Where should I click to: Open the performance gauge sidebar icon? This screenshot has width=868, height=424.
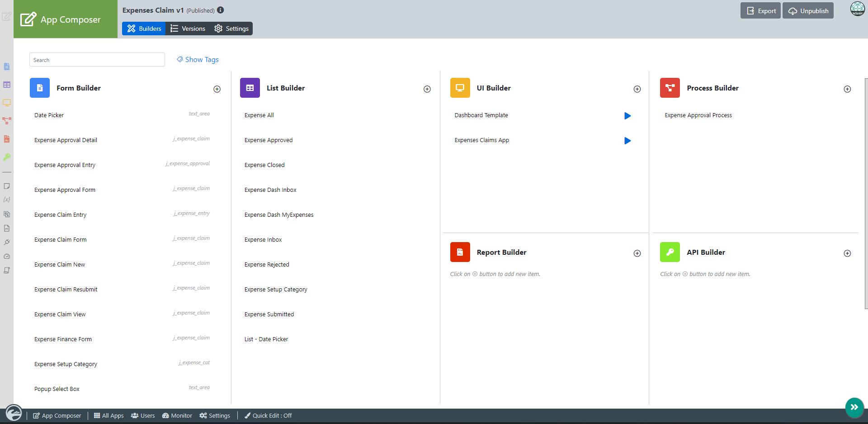click(7, 256)
